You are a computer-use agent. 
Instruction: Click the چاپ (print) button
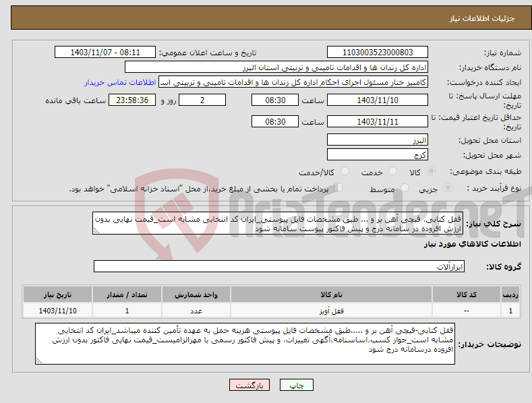click(296, 385)
